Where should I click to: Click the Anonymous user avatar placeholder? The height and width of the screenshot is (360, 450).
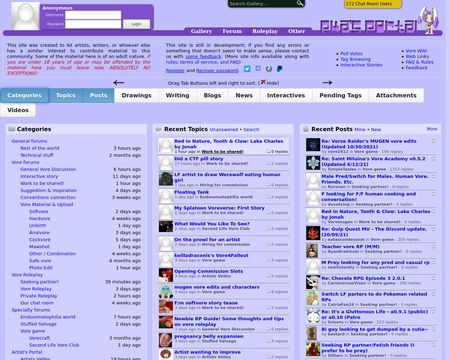click(x=26, y=16)
